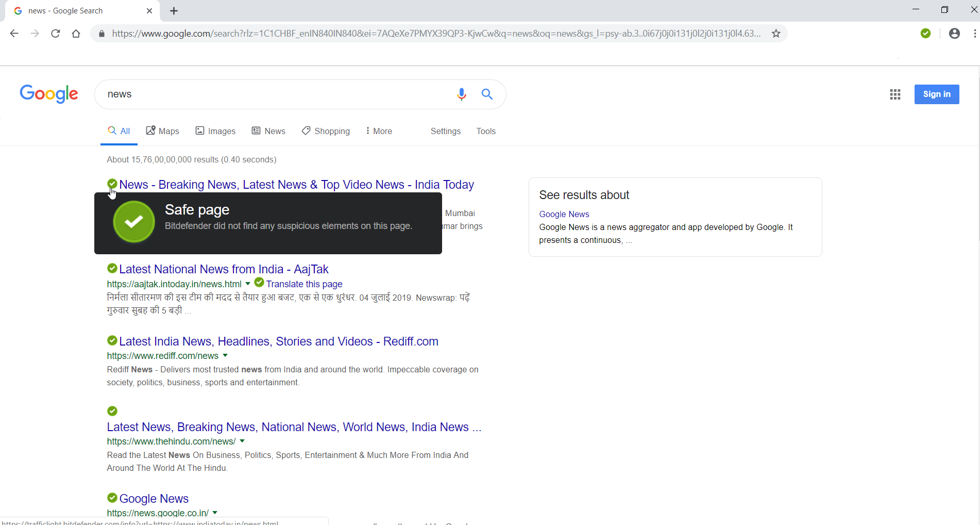Click the browser back arrow
The width and height of the screenshot is (980, 525).
(14, 34)
